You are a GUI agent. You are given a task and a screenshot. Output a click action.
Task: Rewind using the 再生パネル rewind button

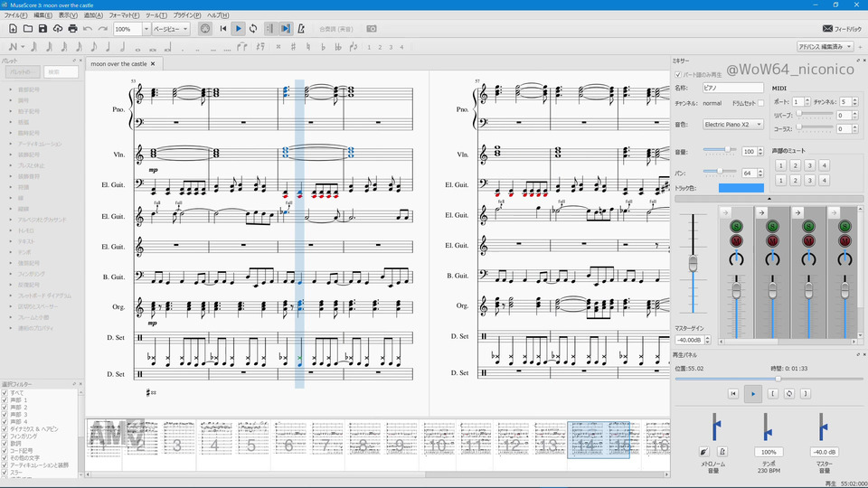(733, 394)
